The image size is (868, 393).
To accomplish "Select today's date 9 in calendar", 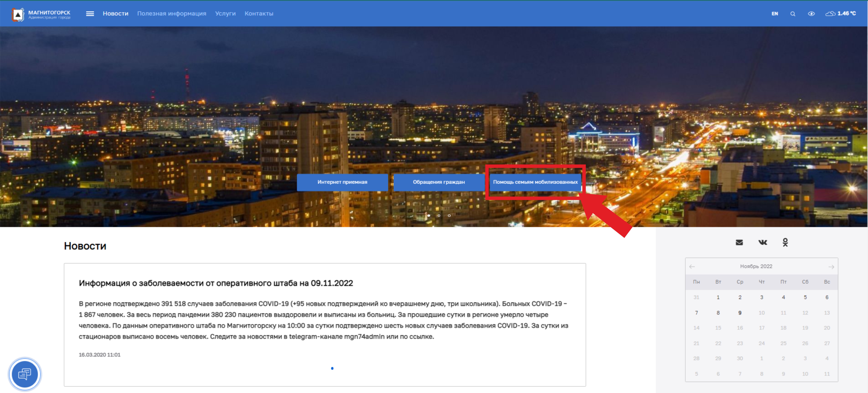I will pos(740,313).
